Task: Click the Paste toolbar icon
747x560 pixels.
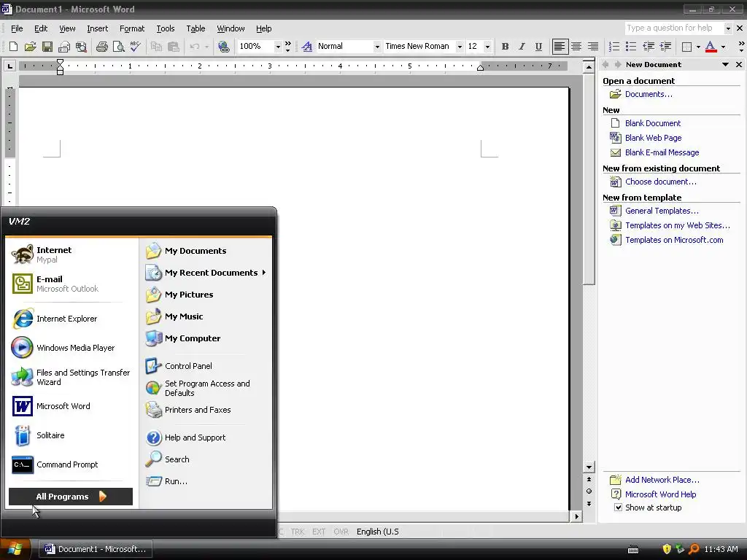Action: (173, 46)
